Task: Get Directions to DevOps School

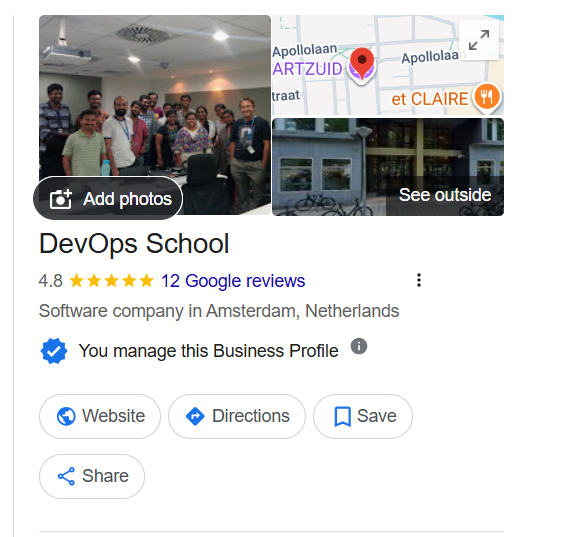Action: click(x=237, y=416)
